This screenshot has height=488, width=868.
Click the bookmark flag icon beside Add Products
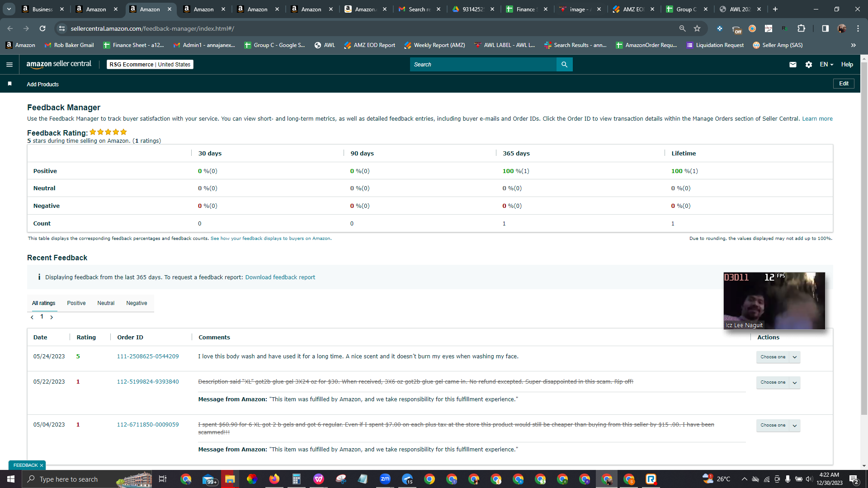(x=10, y=84)
